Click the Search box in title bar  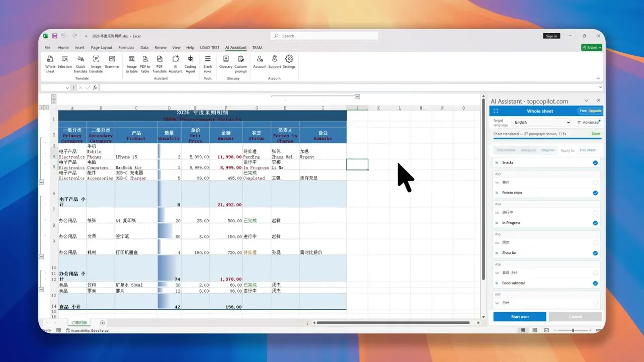pos(325,36)
